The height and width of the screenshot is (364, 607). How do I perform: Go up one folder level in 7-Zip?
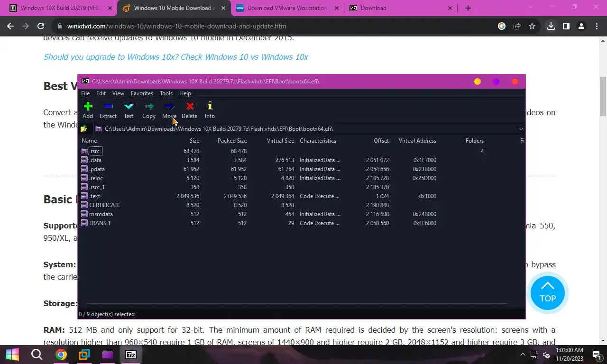pos(84,129)
